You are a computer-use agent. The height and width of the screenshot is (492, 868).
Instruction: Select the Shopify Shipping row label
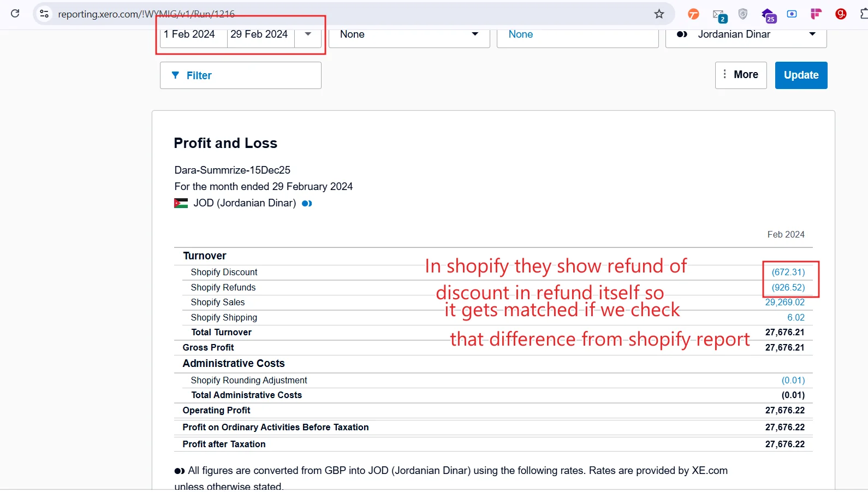(224, 317)
